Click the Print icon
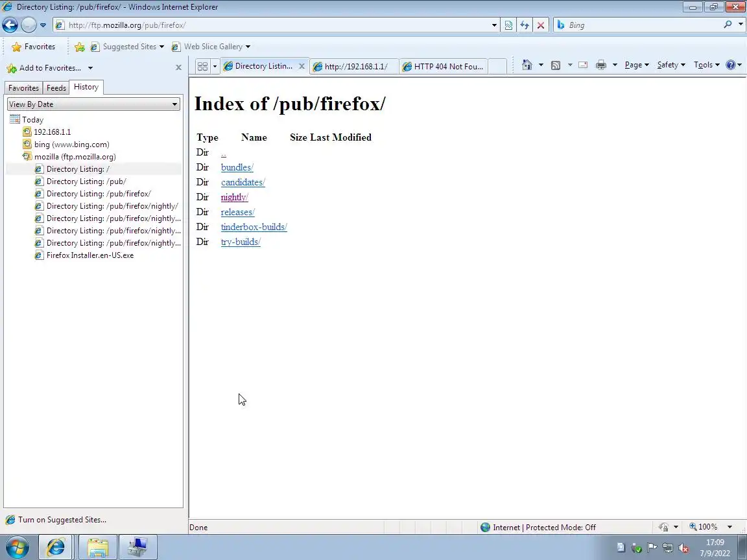This screenshot has height=560, width=747. [x=601, y=65]
